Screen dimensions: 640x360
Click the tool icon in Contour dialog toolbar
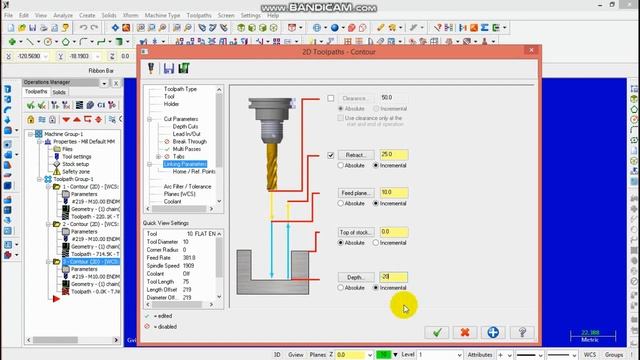tap(151, 68)
